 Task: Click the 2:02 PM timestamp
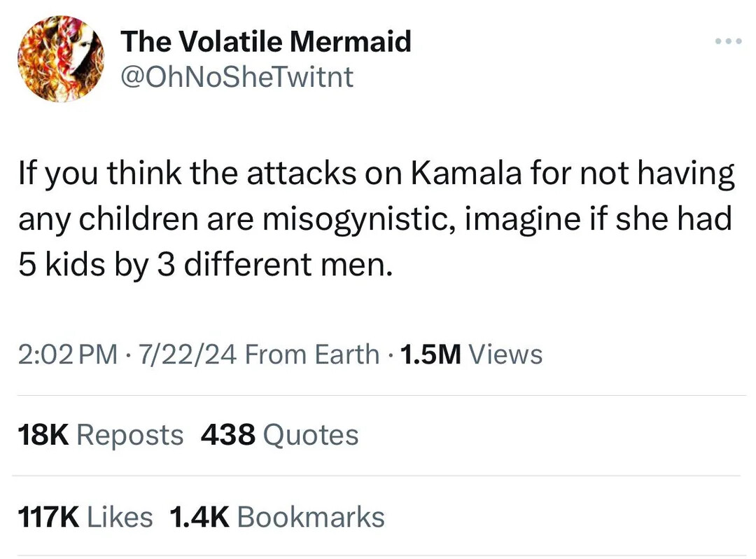(x=67, y=354)
